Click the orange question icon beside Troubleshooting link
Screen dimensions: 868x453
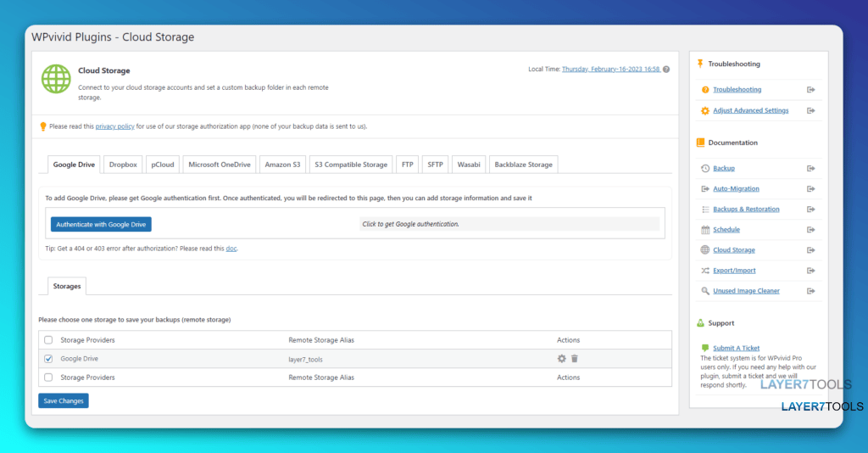(x=705, y=90)
